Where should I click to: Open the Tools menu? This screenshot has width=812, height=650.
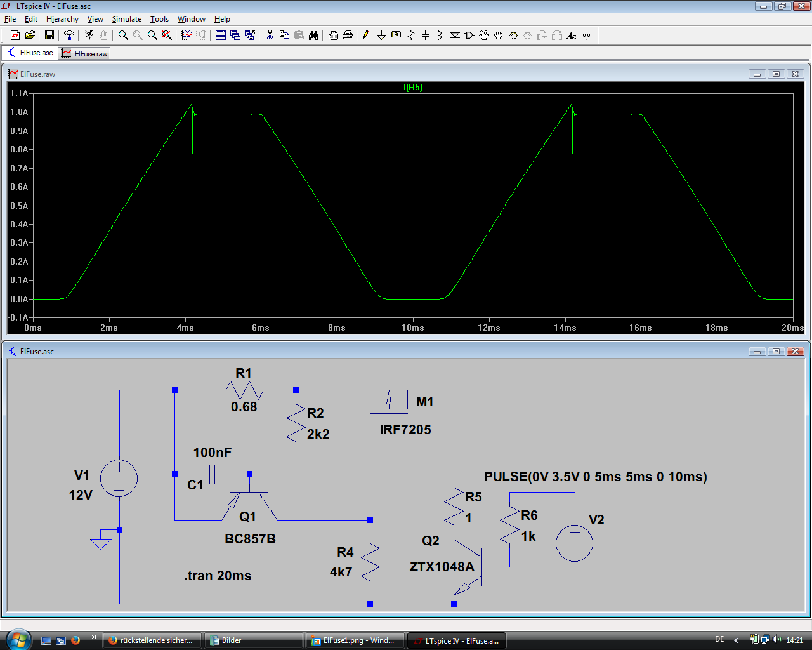point(159,19)
